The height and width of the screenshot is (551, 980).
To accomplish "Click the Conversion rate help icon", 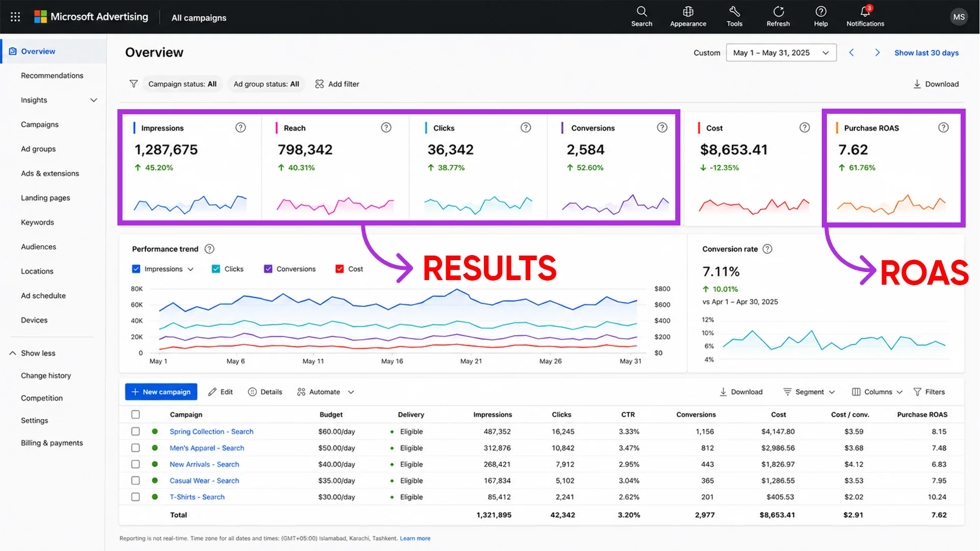I will (767, 249).
